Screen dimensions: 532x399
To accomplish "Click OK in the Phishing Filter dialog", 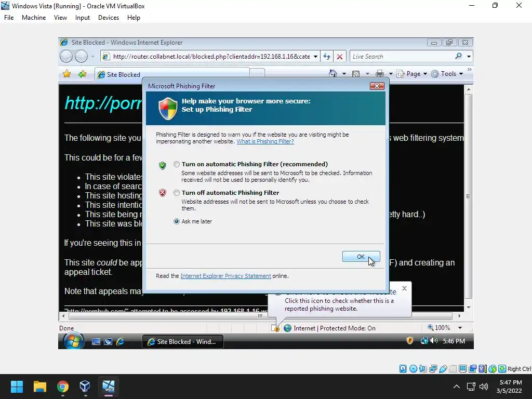I will pos(361,257).
